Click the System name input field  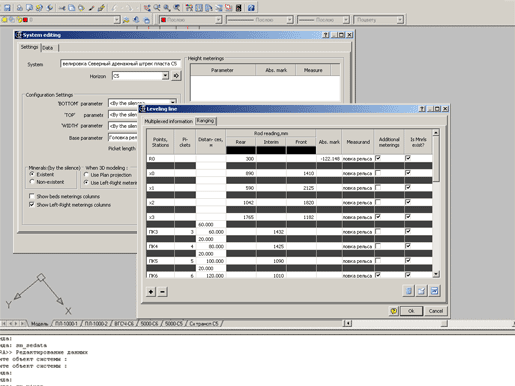pyautogui.click(x=120, y=63)
